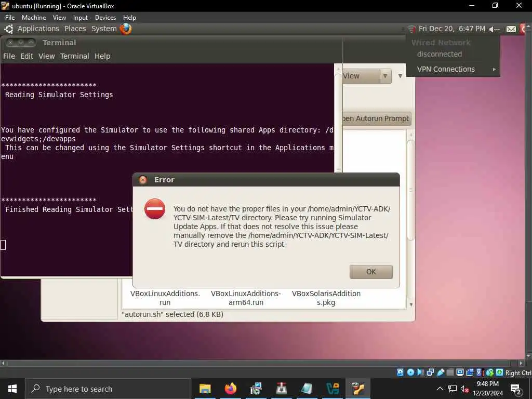Click the USB devices status icon
The width and height of the screenshot is (532, 399).
click(x=441, y=373)
